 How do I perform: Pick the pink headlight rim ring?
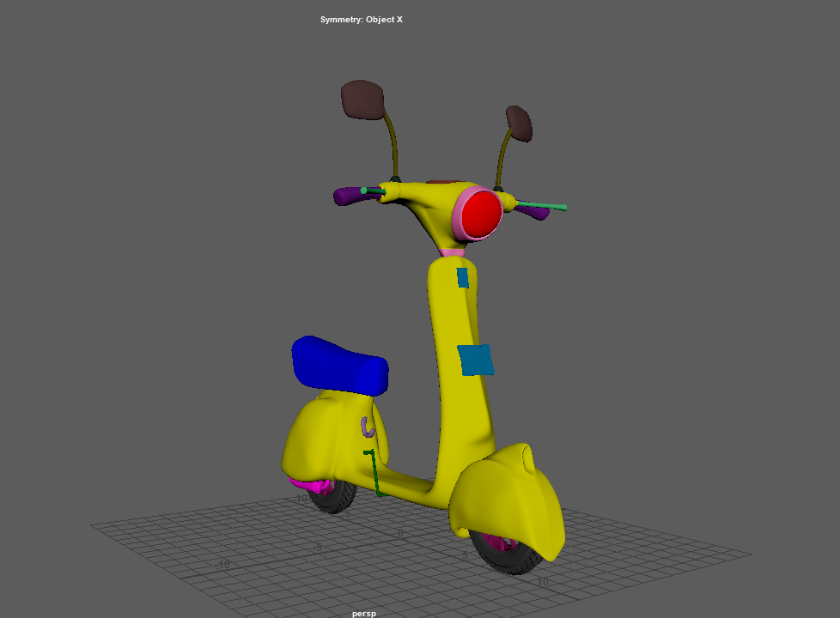456,213
